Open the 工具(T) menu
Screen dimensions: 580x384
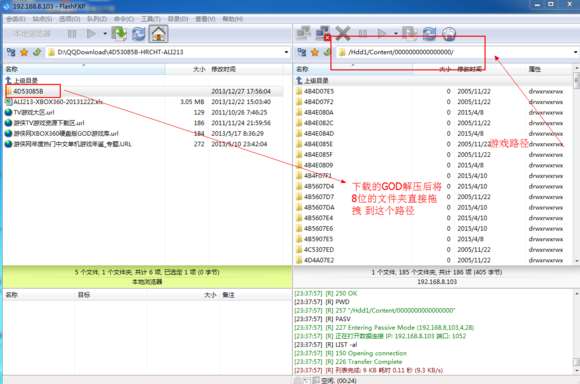(151, 19)
